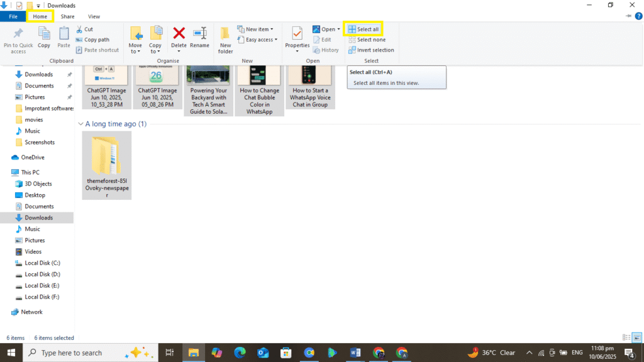Viewport: 644px width, 362px height.
Task: Open Local Disk (F:) in sidebar
Action: click(42, 297)
